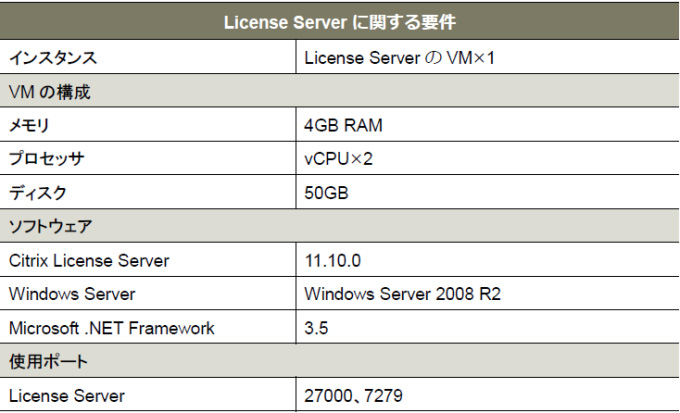Select the 'License Server の VM×1' value cell
This screenshot has width=680, height=413.
488,57
